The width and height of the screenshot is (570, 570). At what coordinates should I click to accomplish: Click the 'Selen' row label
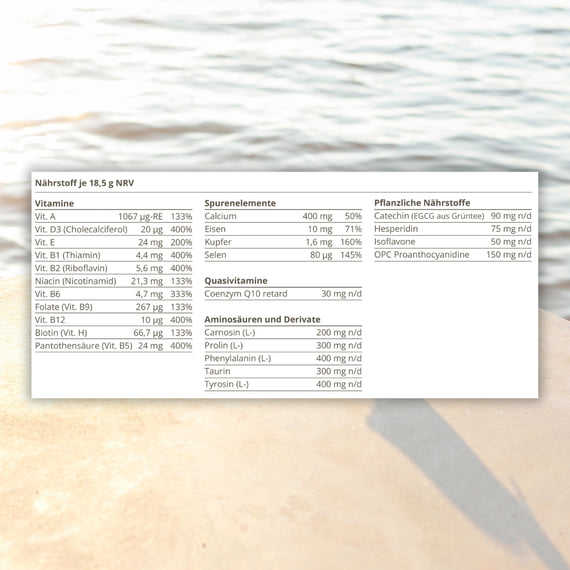pyautogui.click(x=215, y=255)
